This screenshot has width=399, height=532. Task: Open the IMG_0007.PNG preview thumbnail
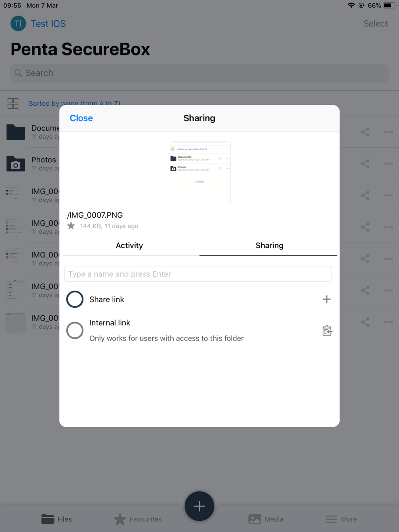tap(199, 172)
